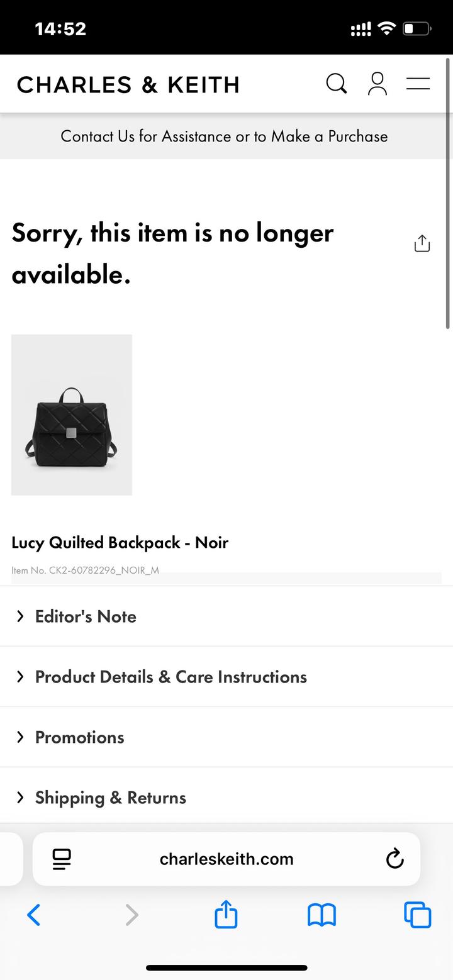
Task: Tap Contact Us for Assistance banner
Action: [224, 136]
